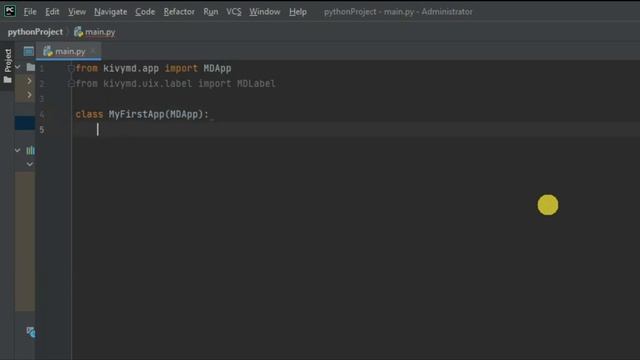
Task: Place cursor on empty line 5 in editor
Action: click(355, 130)
